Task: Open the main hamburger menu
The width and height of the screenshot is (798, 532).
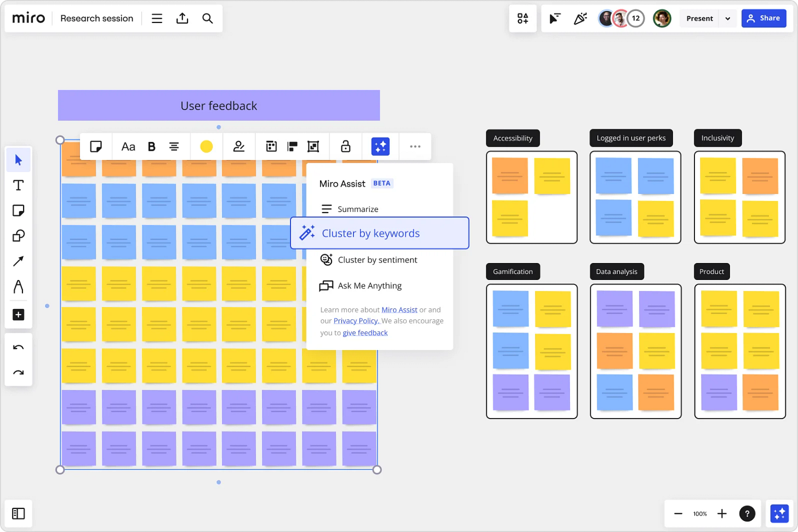Action: click(157, 18)
